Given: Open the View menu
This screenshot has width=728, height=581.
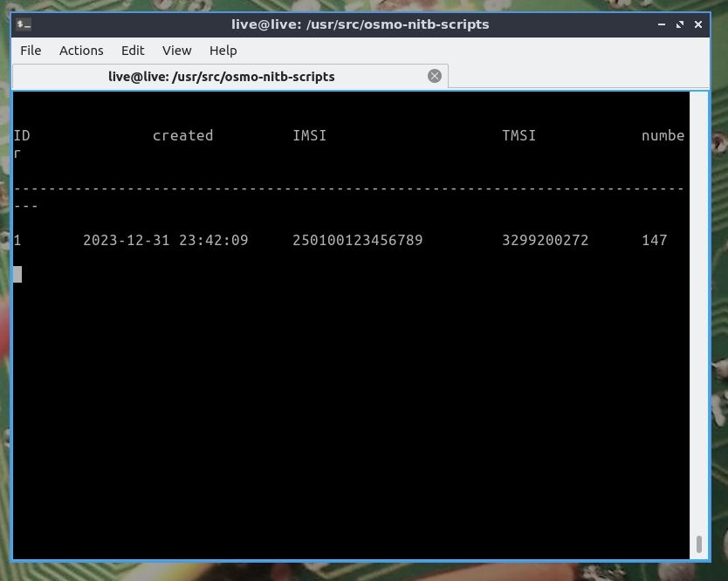Looking at the screenshot, I should click(x=177, y=50).
